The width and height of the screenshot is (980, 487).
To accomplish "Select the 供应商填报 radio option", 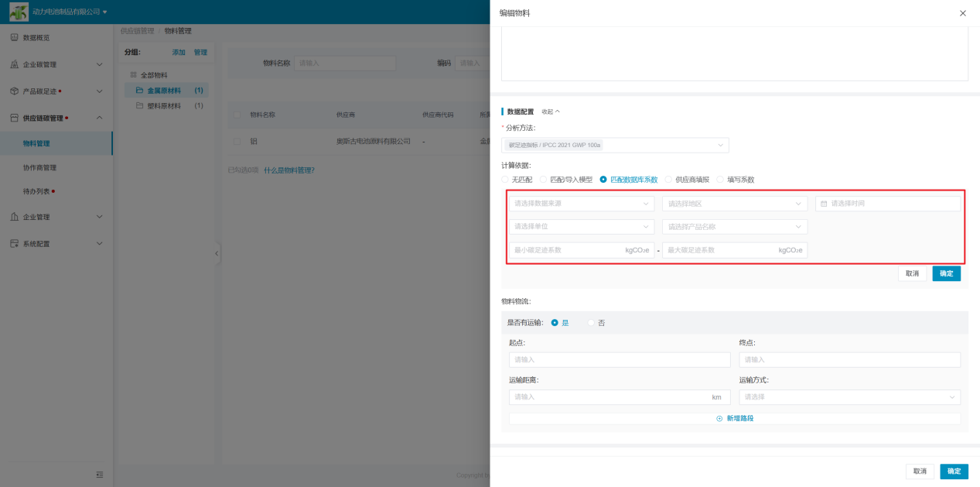I will coord(669,180).
